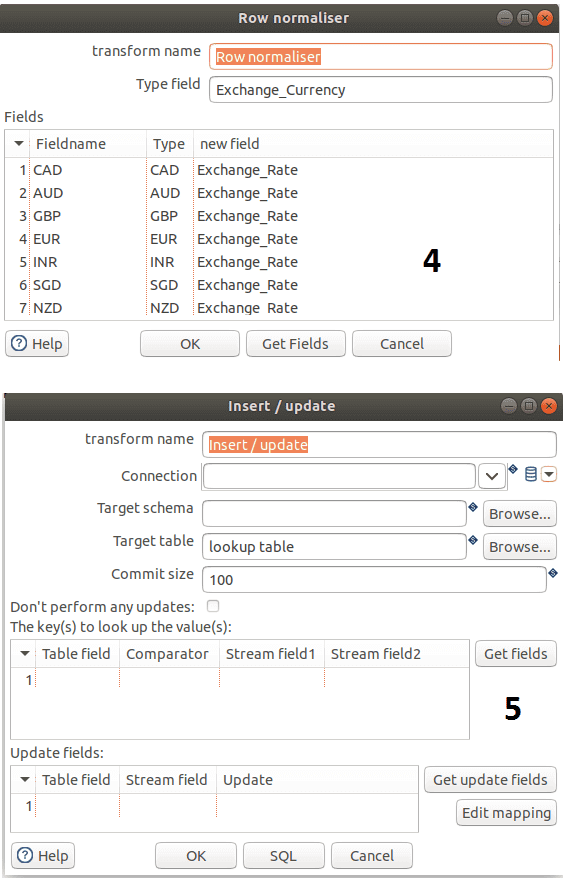Open the Update fields table menu arrow
Image resolution: width=568 pixels, height=881 pixels.
[x=25, y=779]
